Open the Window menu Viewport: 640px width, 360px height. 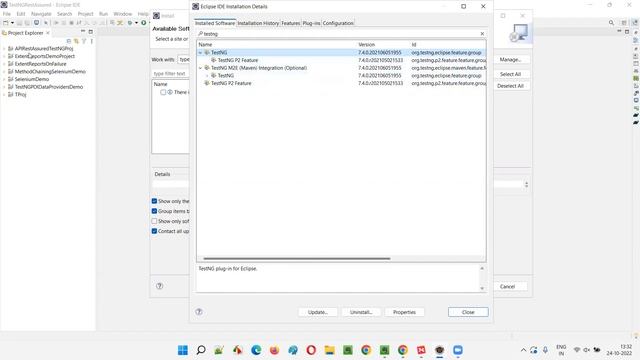[122, 14]
